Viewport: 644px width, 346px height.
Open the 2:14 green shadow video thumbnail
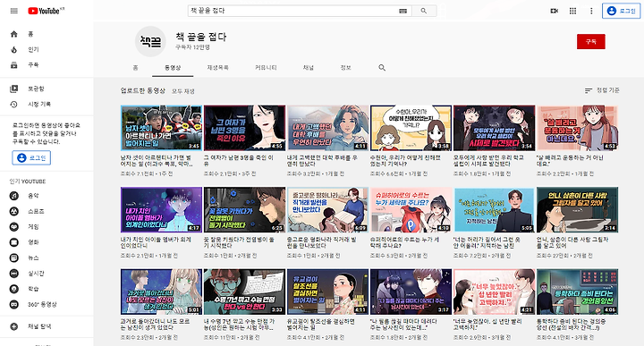click(577, 210)
